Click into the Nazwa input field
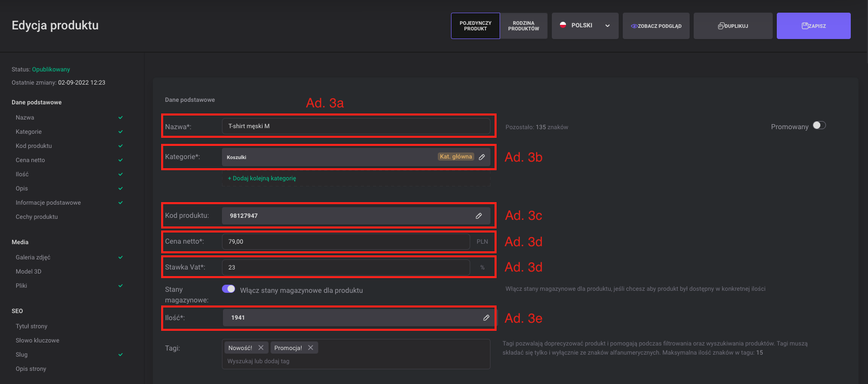The image size is (868, 384). pos(356,126)
